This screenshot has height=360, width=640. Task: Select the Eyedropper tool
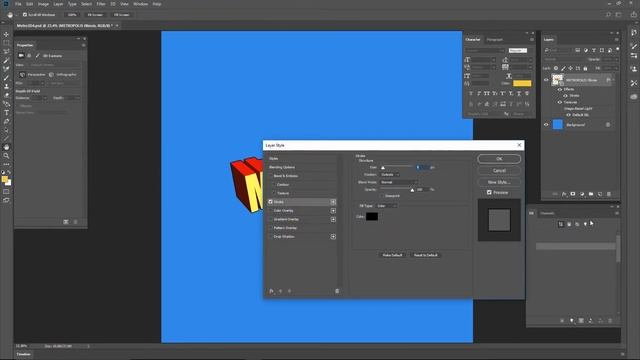[6, 60]
